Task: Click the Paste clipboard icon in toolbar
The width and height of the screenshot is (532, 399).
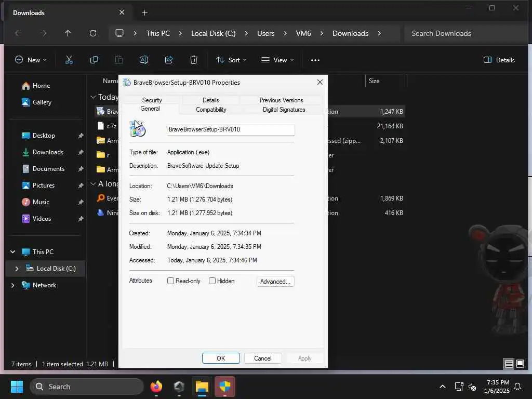Action: click(x=119, y=60)
